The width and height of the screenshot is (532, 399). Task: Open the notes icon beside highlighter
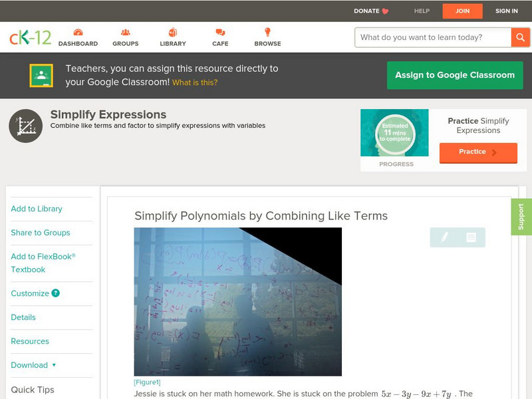click(x=471, y=237)
